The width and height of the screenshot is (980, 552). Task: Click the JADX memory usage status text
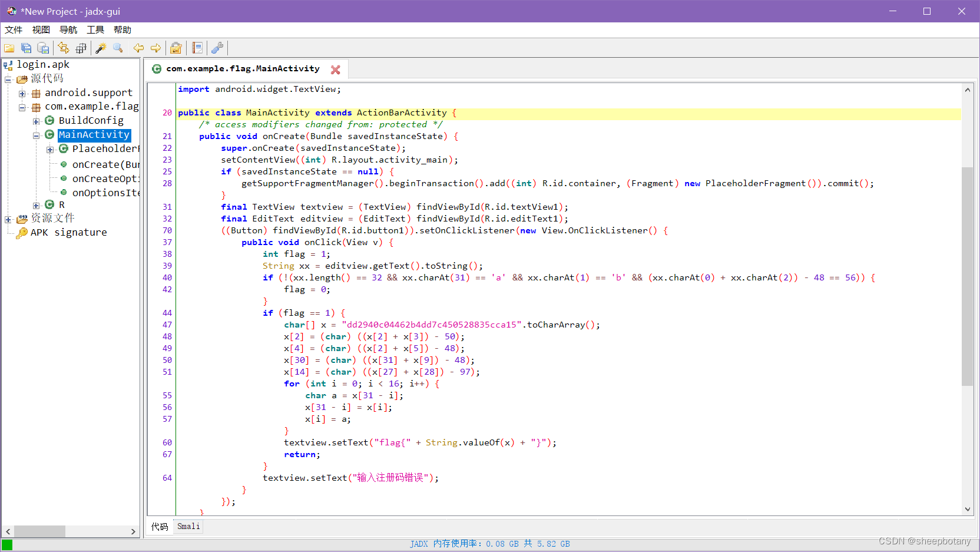click(x=490, y=544)
